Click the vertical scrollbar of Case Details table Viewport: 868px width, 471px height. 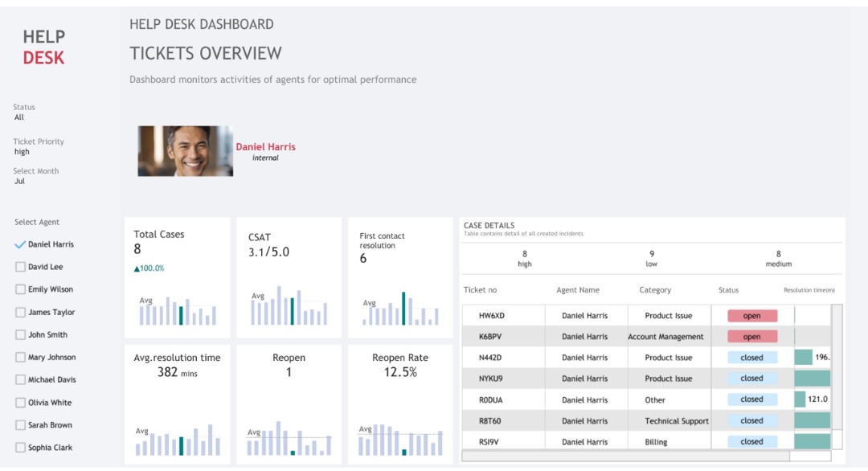click(x=837, y=376)
